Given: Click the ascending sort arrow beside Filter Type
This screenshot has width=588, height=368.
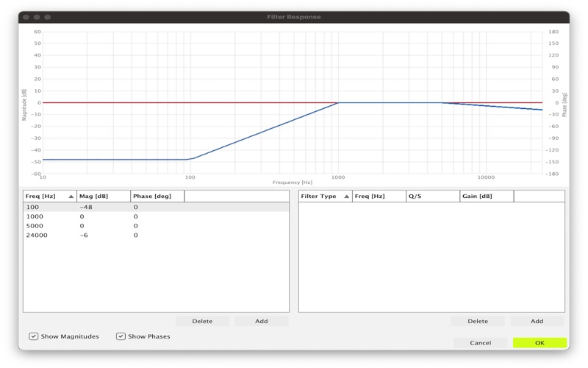Looking at the screenshot, I should point(346,197).
